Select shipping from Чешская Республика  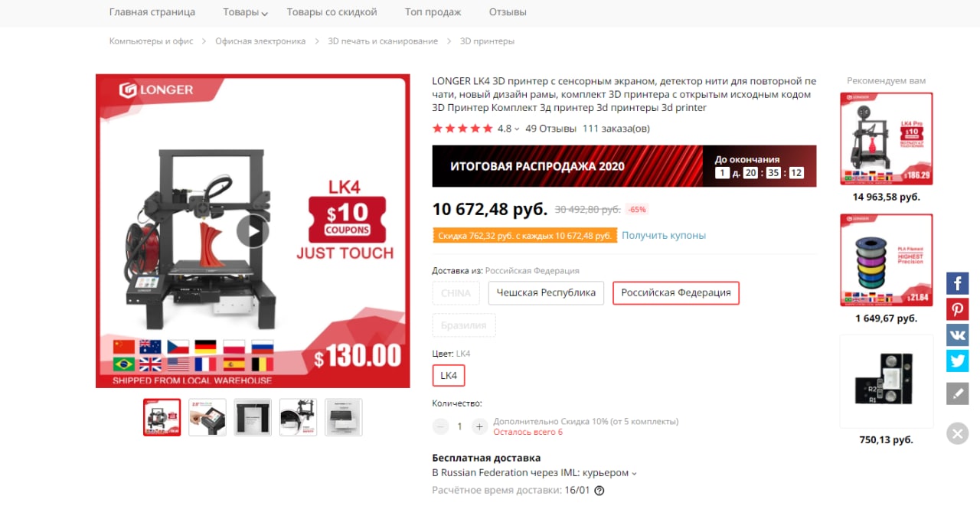546,293
